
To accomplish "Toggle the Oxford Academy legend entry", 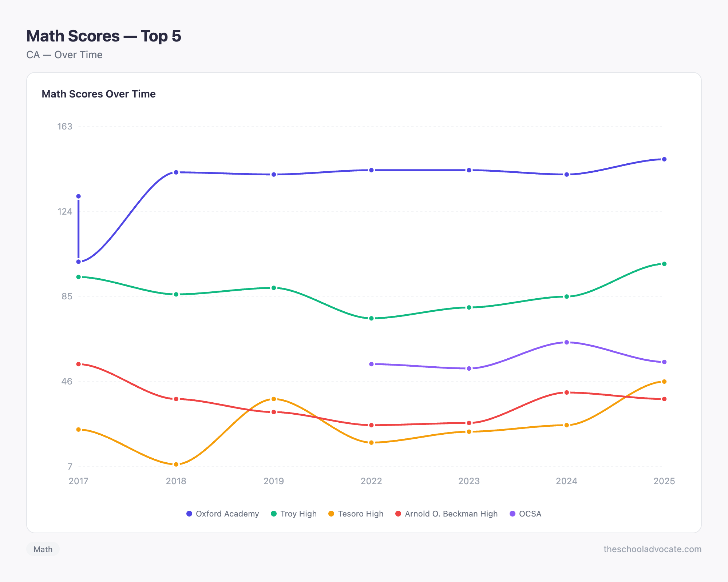I will [x=222, y=514].
